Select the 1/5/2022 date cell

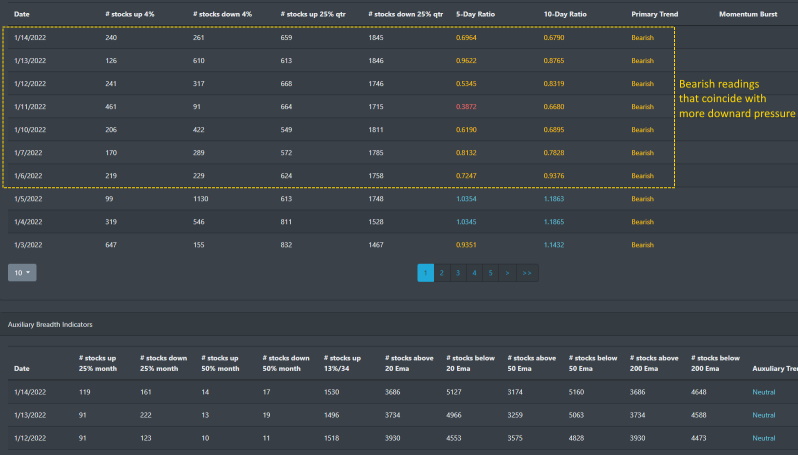[28, 199]
